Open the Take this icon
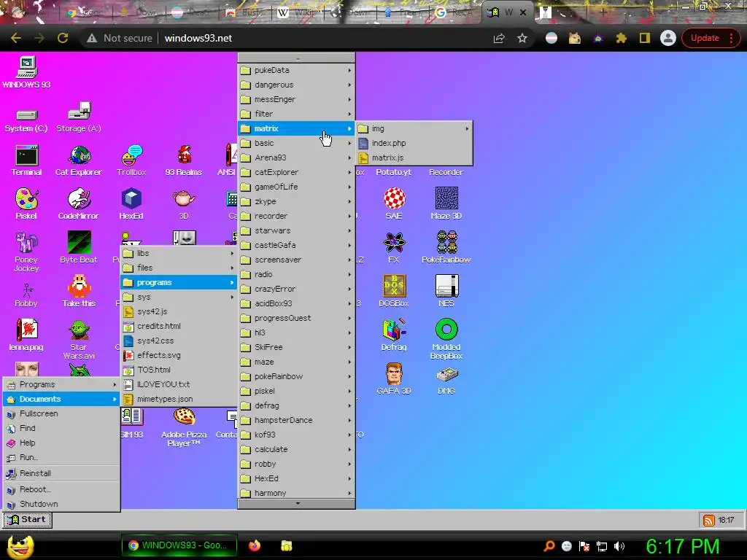The image size is (747, 560). coord(79,292)
